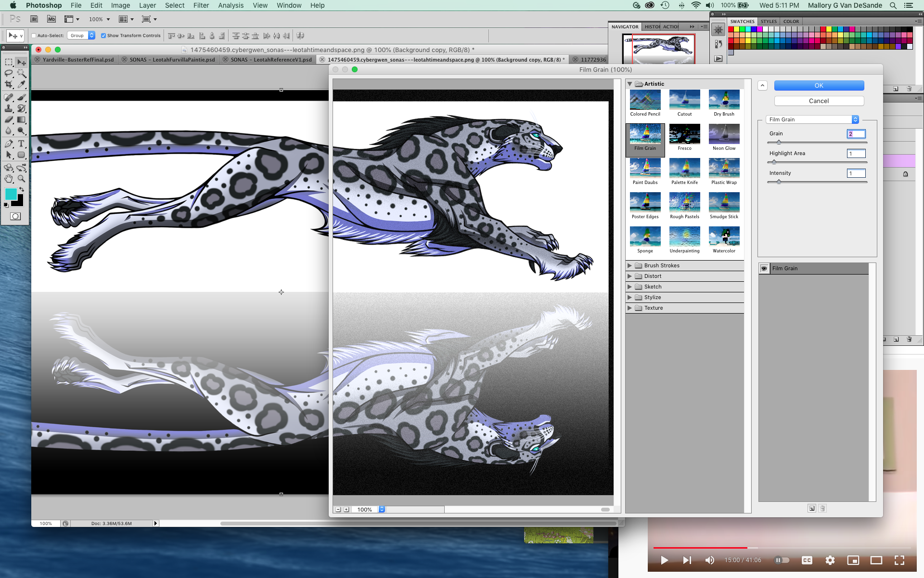Hide the Film Grain effect layer eye
Screen dimensions: 924x578
(764, 268)
